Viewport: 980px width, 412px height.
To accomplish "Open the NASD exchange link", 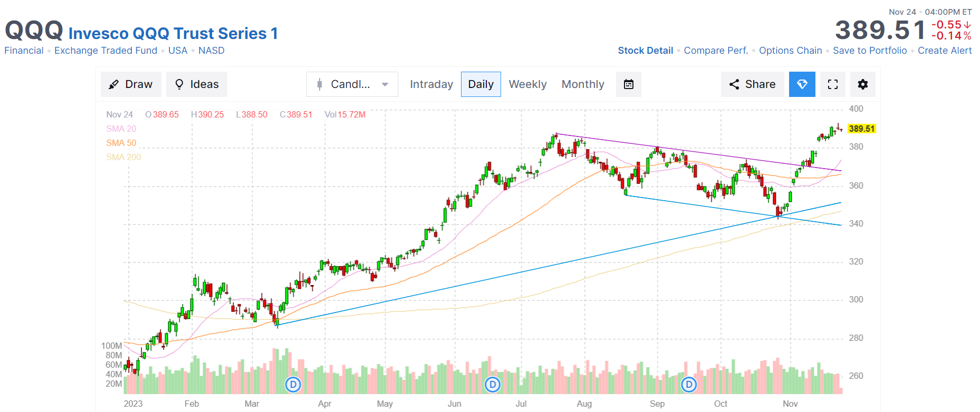I will coord(212,51).
